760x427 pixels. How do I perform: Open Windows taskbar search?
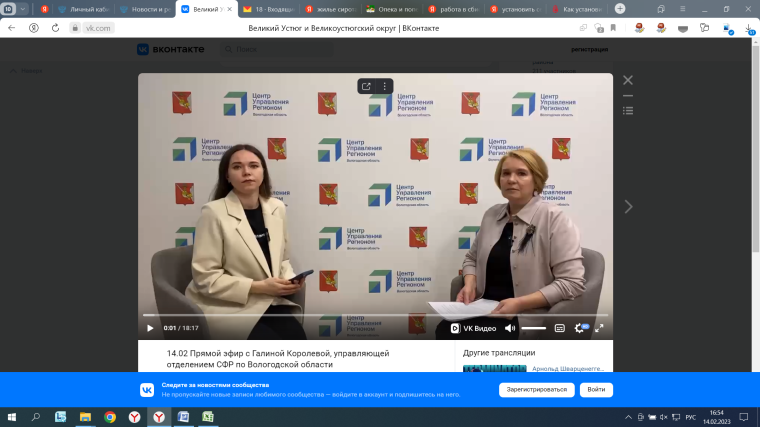tap(35, 417)
